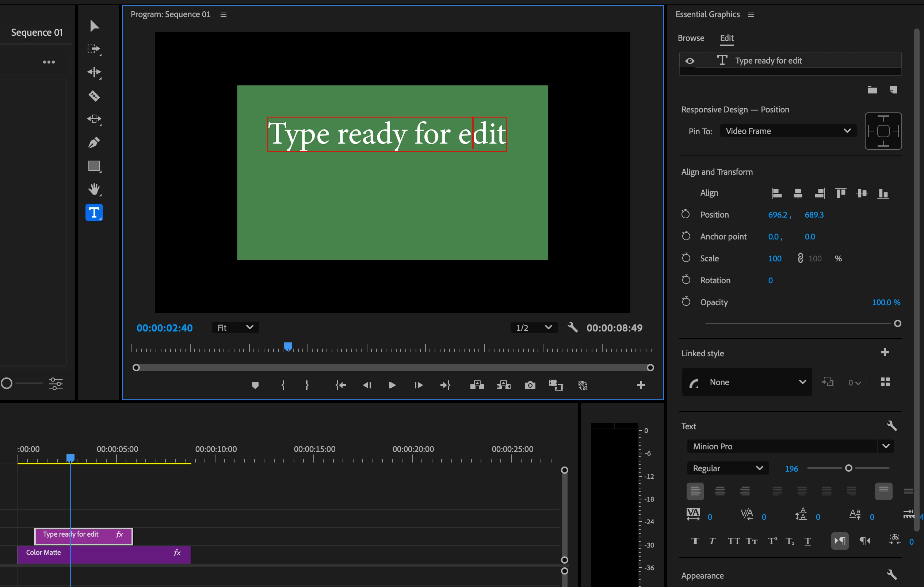Open the Essential Graphics panel menu
The width and height of the screenshot is (924, 587).
(x=751, y=14)
